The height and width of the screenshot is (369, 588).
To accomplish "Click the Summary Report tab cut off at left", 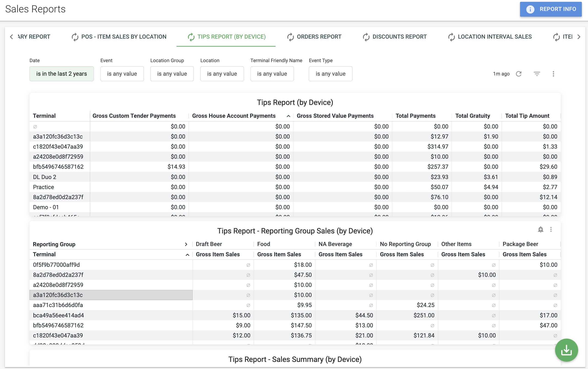I will coord(34,37).
